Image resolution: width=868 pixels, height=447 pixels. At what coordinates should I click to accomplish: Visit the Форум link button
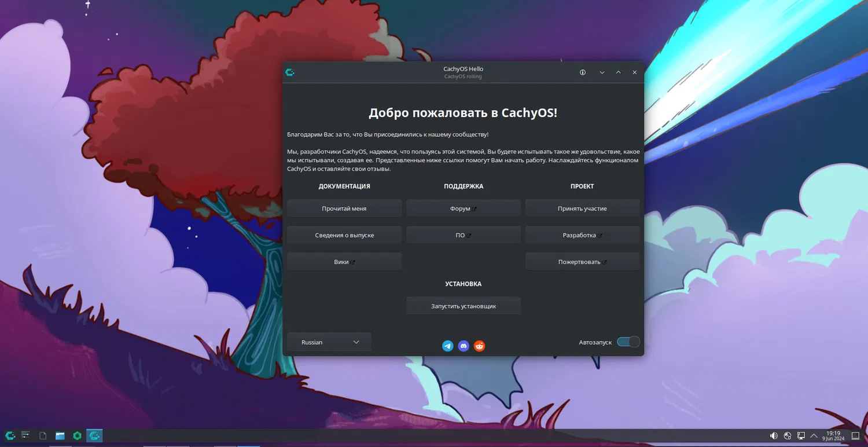click(x=464, y=208)
